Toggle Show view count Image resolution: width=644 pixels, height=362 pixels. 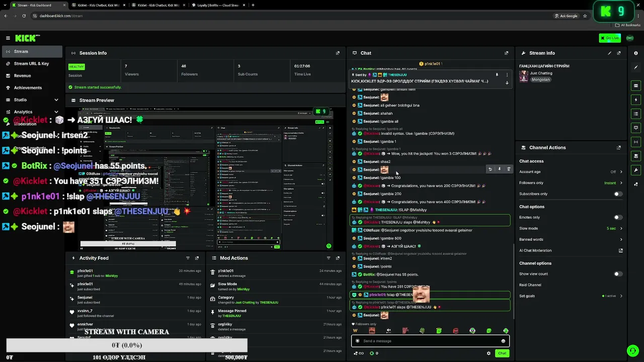pos(618,274)
